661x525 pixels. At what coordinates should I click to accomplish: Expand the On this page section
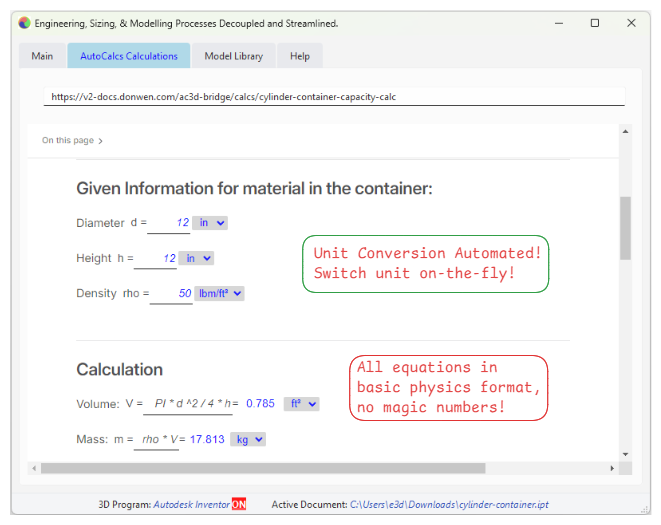tap(72, 140)
